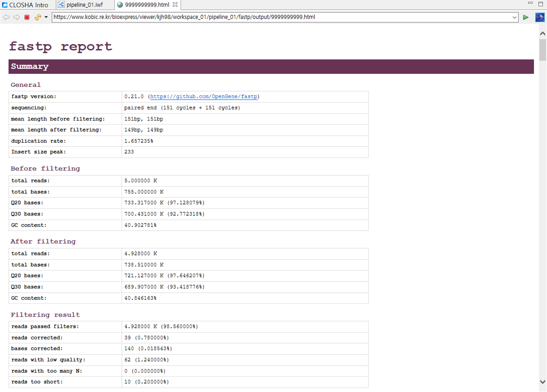This screenshot has width=547, height=392.
Task: Click the 'fastp version:' row label
Action: [34, 96]
